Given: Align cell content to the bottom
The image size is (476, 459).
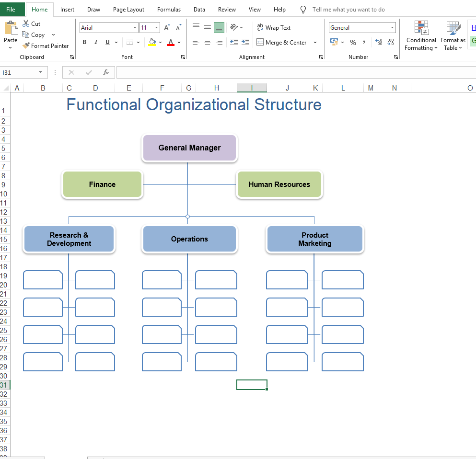Looking at the screenshot, I should pyautogui.click(x=219, y=28).
